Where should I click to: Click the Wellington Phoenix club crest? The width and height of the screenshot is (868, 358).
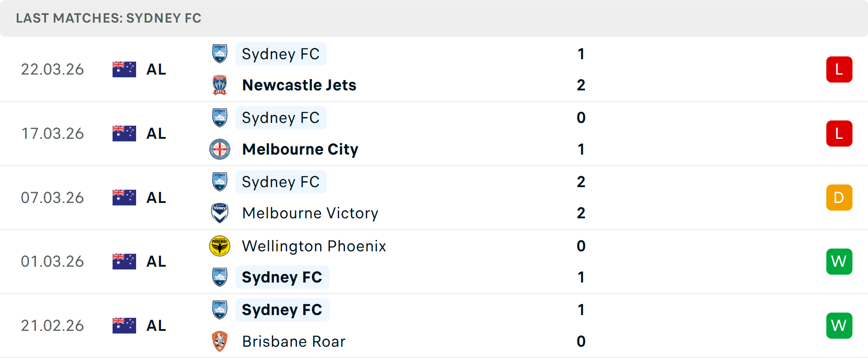click(220, 246)
